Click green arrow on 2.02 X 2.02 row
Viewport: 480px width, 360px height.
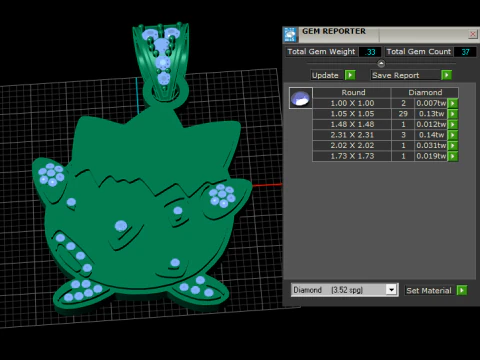[x=453, y=146]
